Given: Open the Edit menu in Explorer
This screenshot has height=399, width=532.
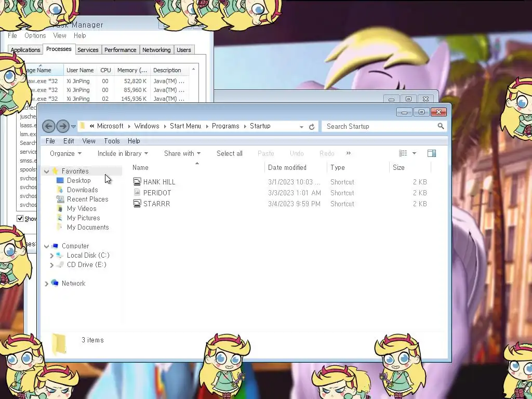Looking at the screenshot, I should coord(69,141).
